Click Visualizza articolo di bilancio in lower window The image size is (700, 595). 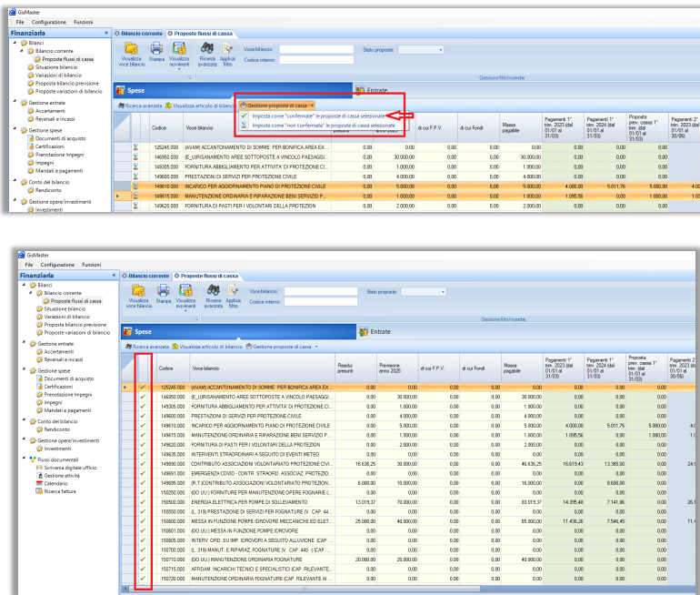(211, 348)
